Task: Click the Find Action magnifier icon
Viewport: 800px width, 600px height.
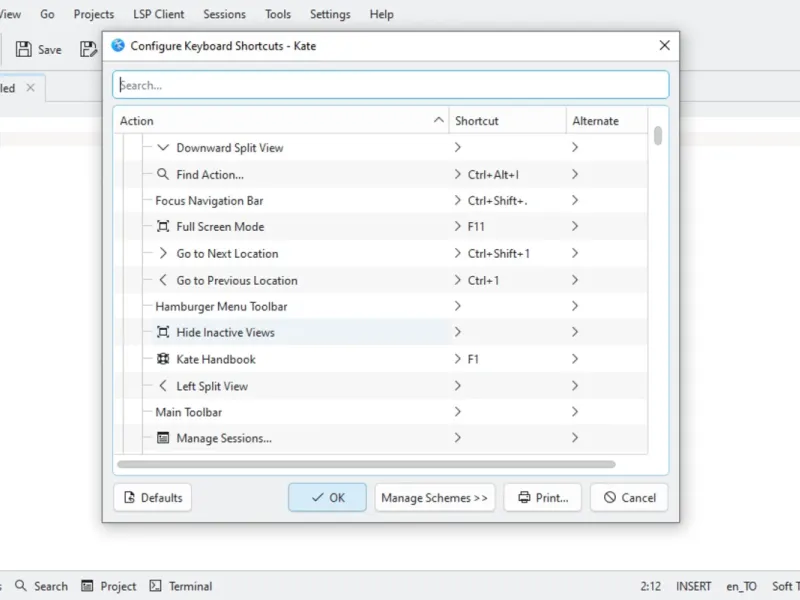Action: pos(163,174)
